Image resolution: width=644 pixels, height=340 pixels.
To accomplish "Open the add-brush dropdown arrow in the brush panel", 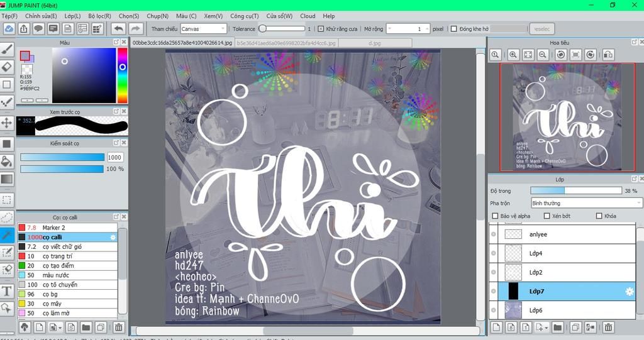I will (x=60, y=327).
